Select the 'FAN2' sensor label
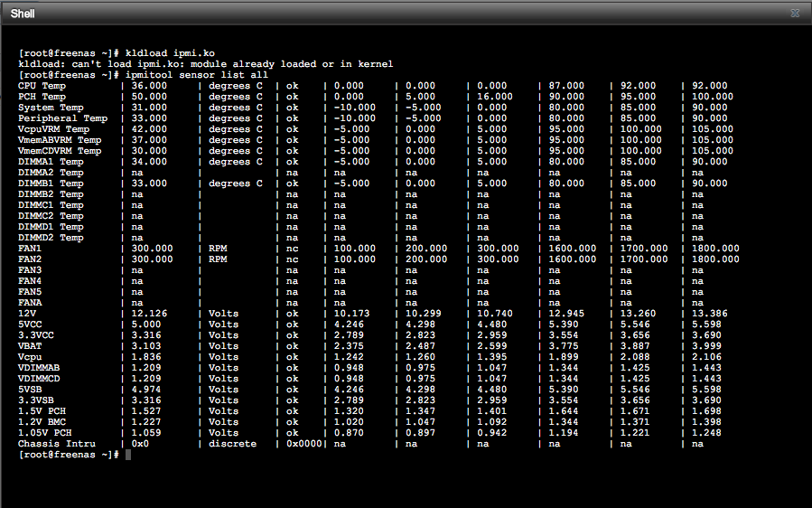 tap(30, 259)
